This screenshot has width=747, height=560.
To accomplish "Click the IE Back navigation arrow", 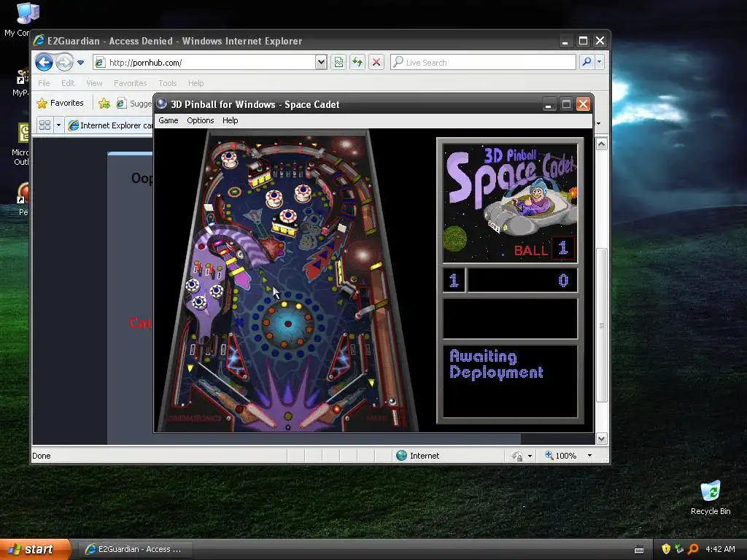I will pos(44,63).
